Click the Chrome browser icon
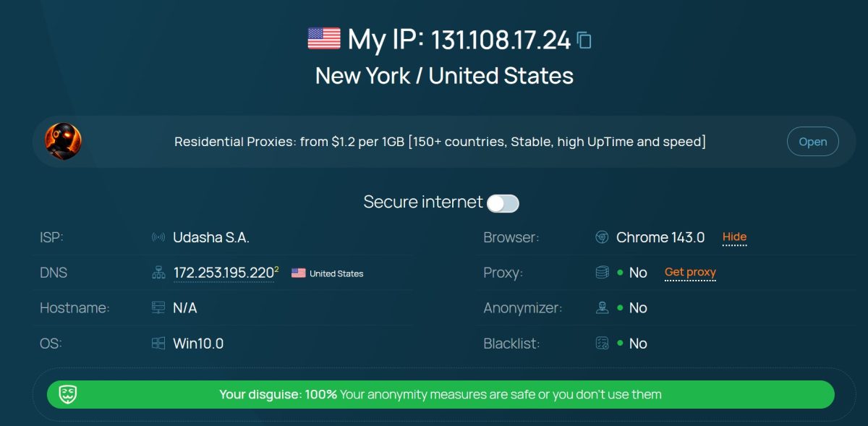Screen dimensions: 868x426 click(x=601, y=237)
